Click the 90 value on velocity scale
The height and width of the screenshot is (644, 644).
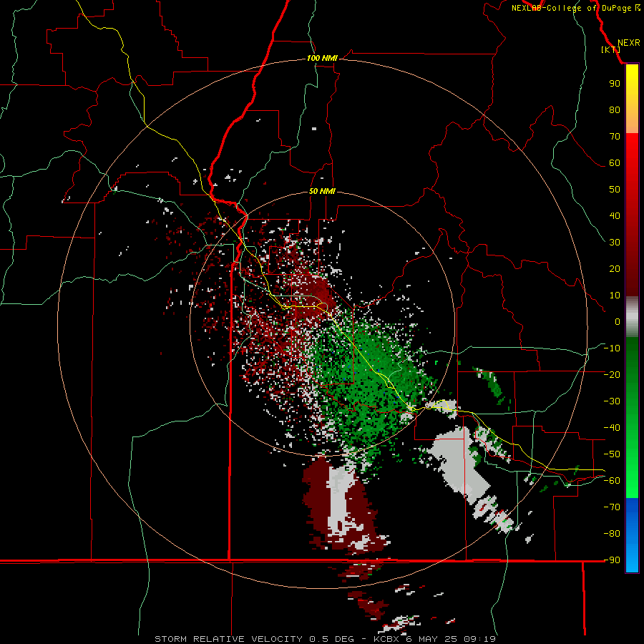615,84
